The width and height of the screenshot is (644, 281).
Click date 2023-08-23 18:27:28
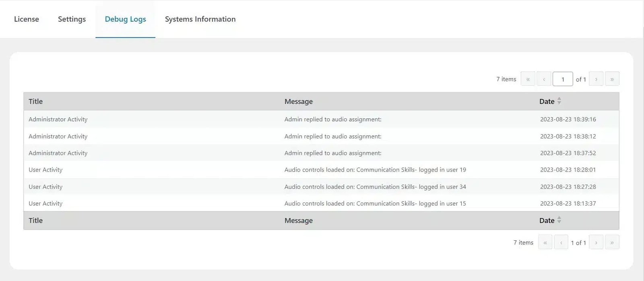pyautogui.click(x=568, y=187)
